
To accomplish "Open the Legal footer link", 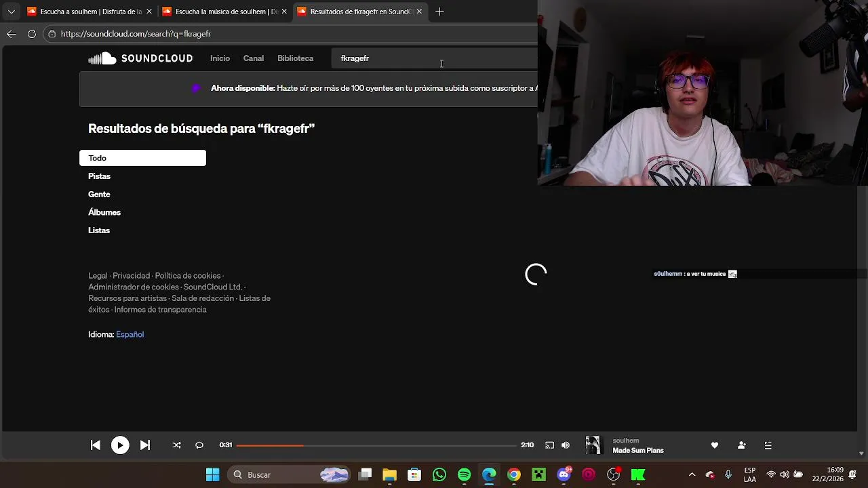I will pyautogui.click(x=98, y=276).
